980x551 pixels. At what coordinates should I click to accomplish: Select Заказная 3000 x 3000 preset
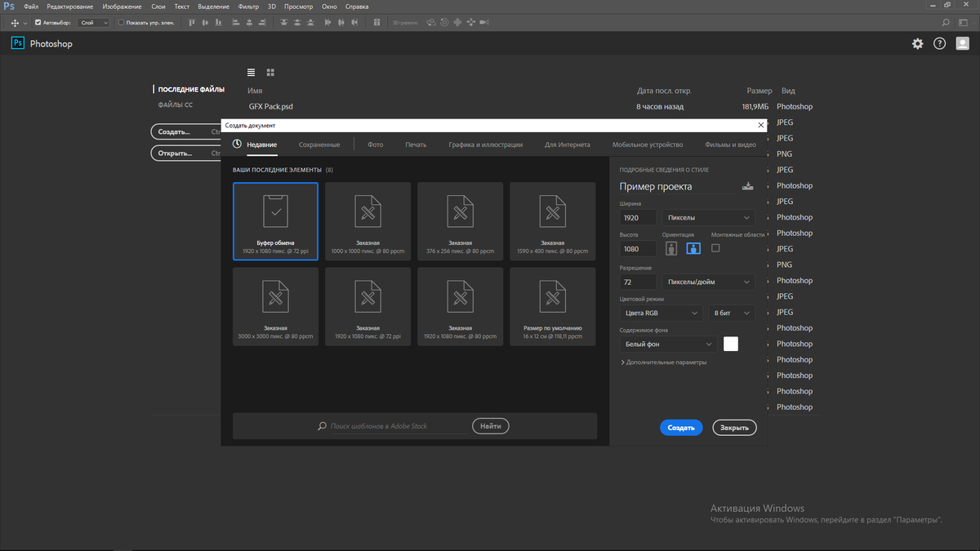pos(275,306)
